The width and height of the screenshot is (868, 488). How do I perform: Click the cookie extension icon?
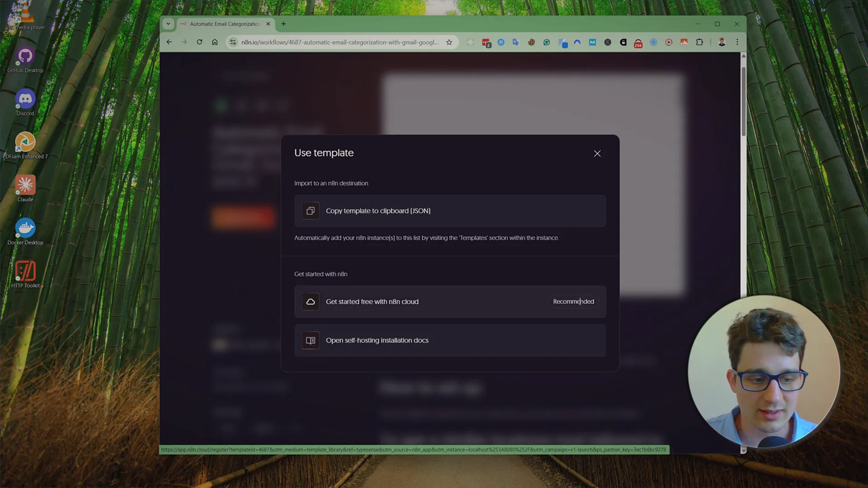[x=532, y=42]
